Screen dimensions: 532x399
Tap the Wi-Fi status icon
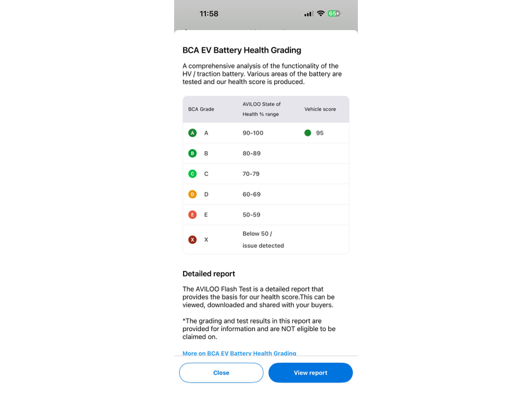click(320, 14)
